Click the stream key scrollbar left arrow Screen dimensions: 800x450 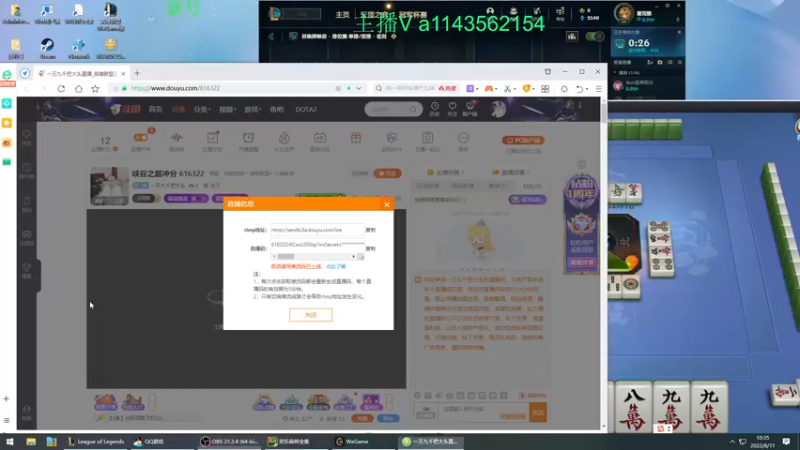[x=274, y=257]
